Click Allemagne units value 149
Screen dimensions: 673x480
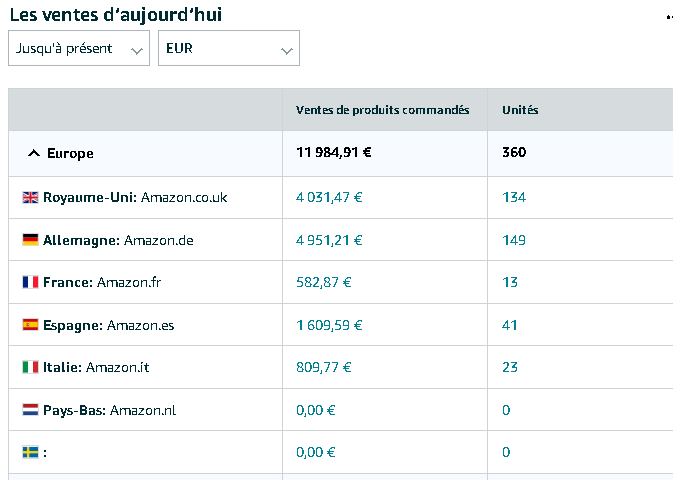click(x=514, y=240)
